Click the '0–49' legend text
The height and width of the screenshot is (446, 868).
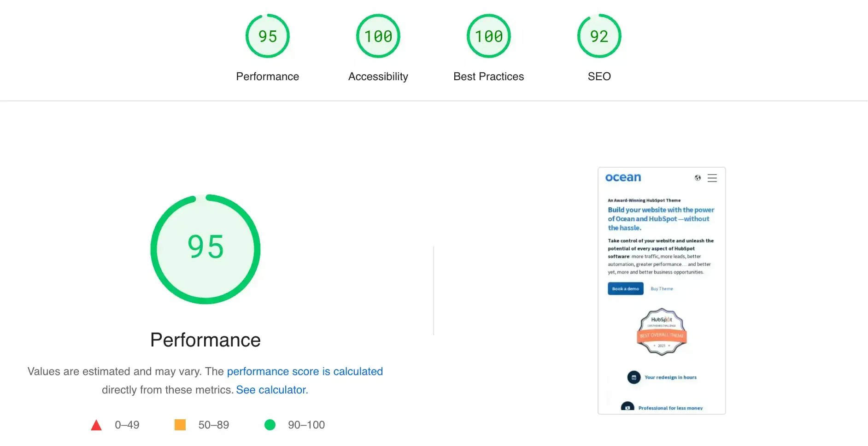[x=127, y=425]
